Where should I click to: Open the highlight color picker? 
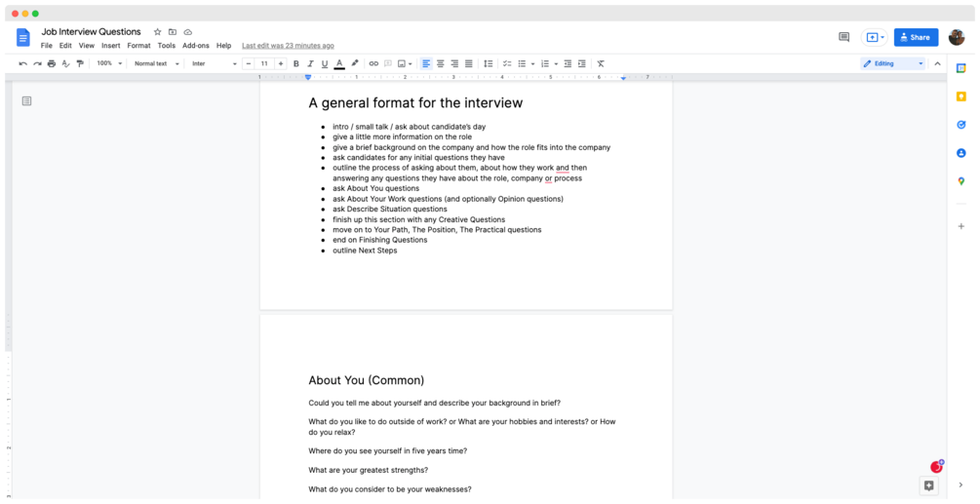pyautogui.click(x=354, y=63)
